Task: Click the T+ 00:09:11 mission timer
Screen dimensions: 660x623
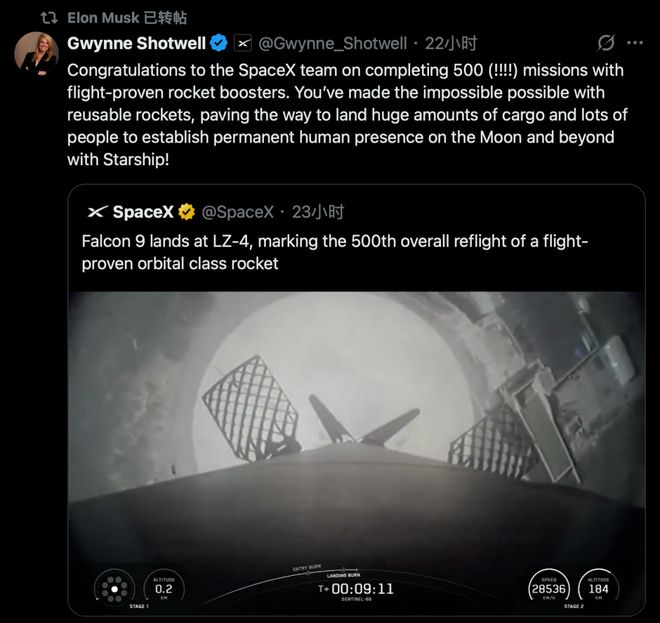Action: (x=356, y=589)
